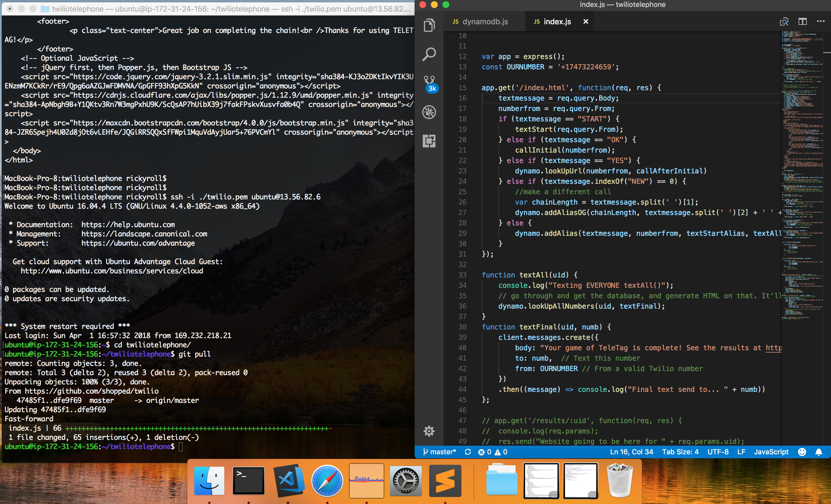Image resolution: width=831 pixels, height=504 pixels.
Task: Open the editor More Actions ellipsis
Action: coord(821,22)
